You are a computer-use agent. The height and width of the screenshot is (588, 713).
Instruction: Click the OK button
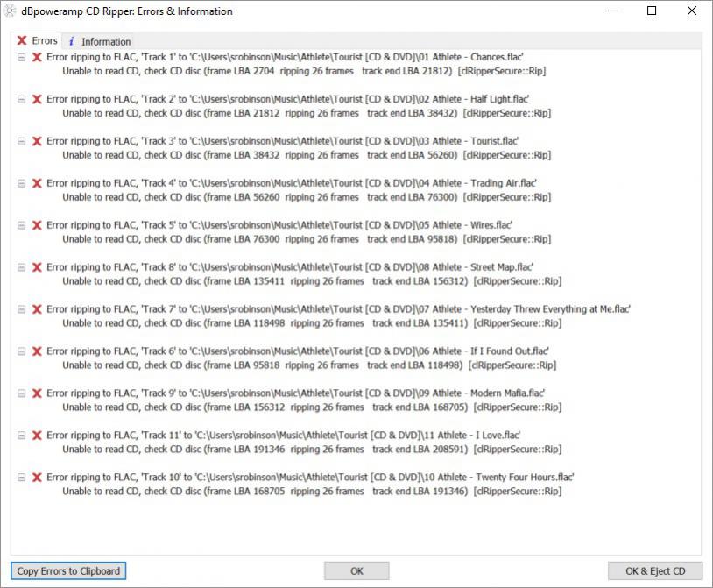click(356, 571)
